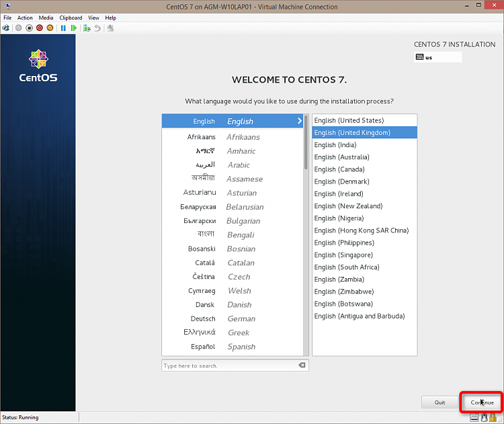
Task: Choose English (United Kingdom) locale
Action: [x=364, y=132]
